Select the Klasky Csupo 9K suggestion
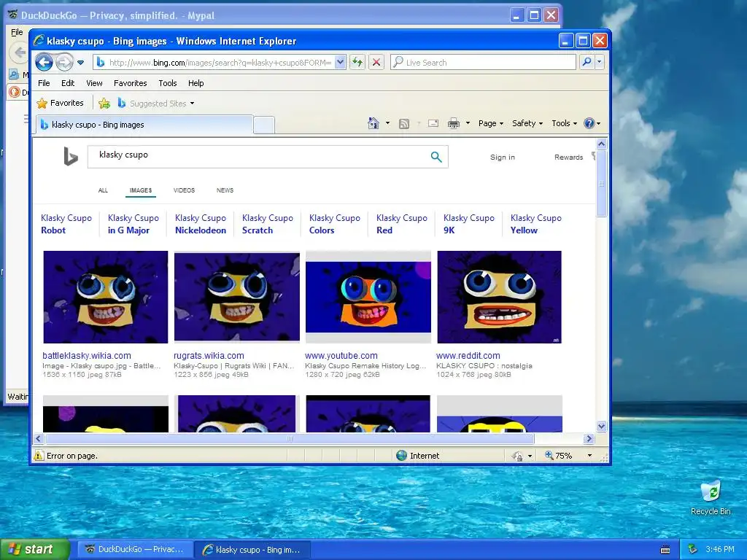 469,225
